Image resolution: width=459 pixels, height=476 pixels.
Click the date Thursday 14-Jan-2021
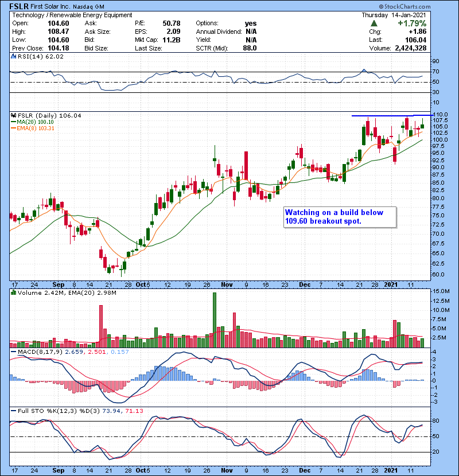point(394,15)
